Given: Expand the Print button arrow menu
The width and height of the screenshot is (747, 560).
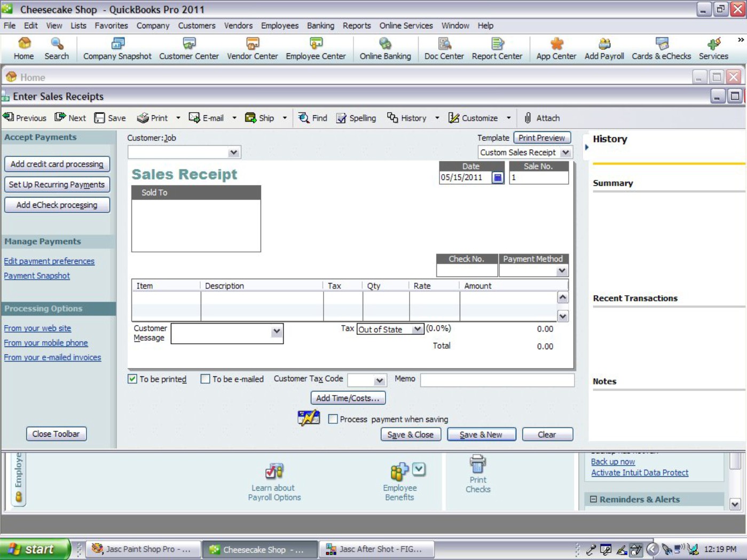Looking at the screenshot, I should [178, 118].
